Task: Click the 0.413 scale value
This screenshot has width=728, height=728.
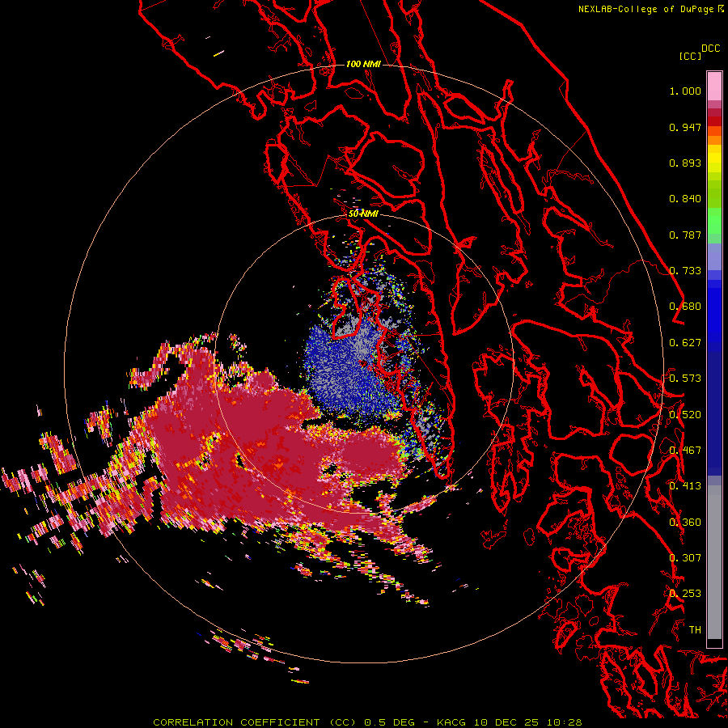Action: [x=685, y=486]
